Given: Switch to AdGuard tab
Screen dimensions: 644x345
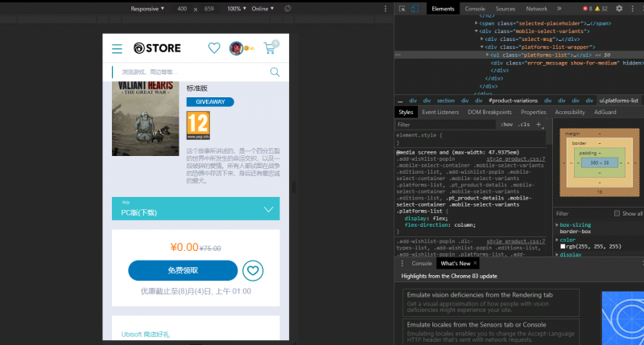Looking at the screenshot, I should click(x=605, y=112).
